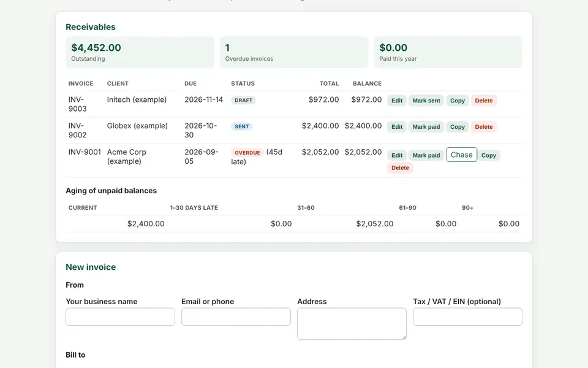Click the DRAFT status badge
Viewport: 588px width, 368px height.
[x=243, y=100]
